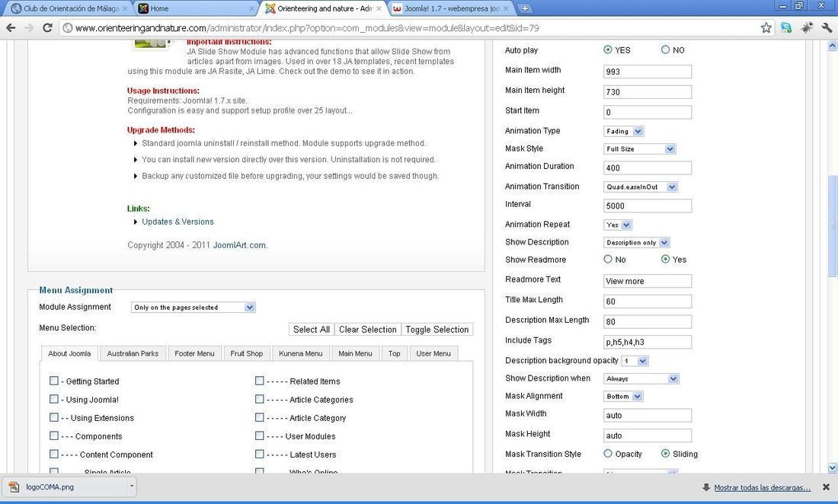Switch to the Footer Menu tab
The width and height of the screenshot is (838, 504).
[x=194, y=353]
